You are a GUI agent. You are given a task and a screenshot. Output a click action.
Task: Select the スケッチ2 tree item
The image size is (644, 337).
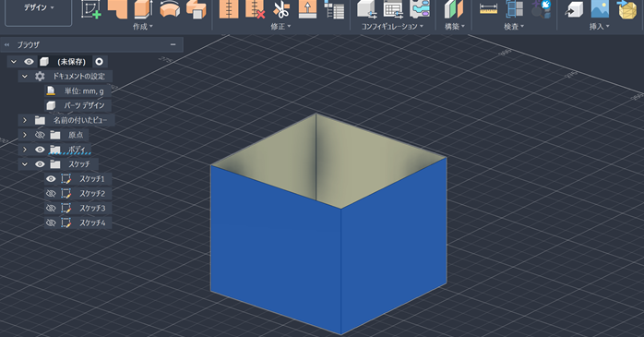92,194
